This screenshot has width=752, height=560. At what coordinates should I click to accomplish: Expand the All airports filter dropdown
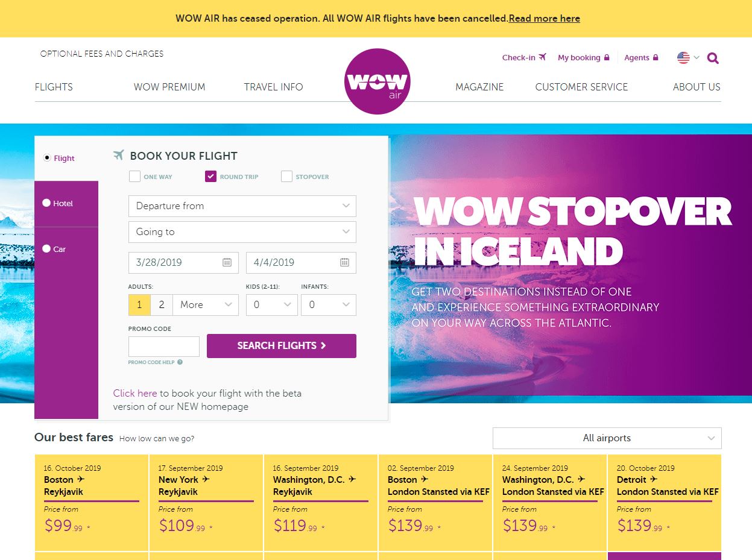click(x=607, y=438)
